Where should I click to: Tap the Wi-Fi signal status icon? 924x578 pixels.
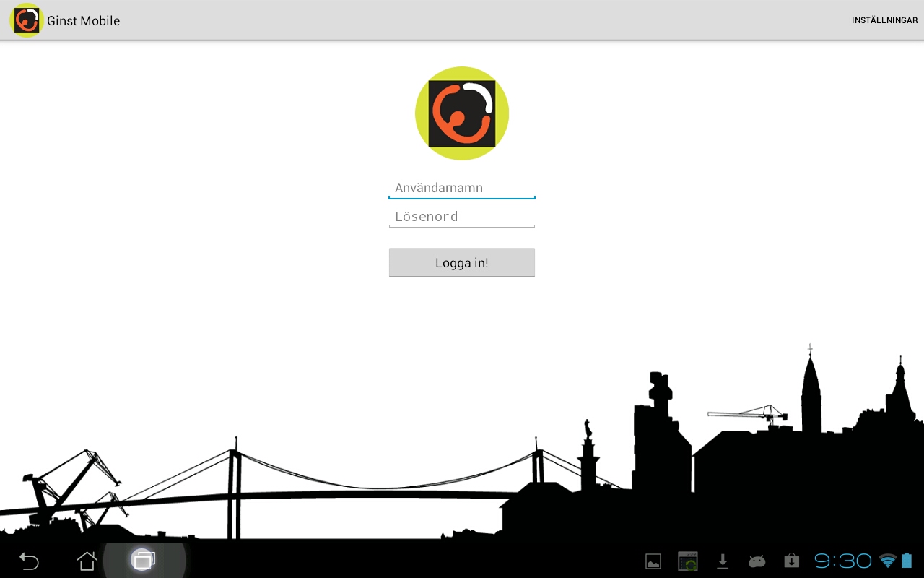(x=887, y=561)
